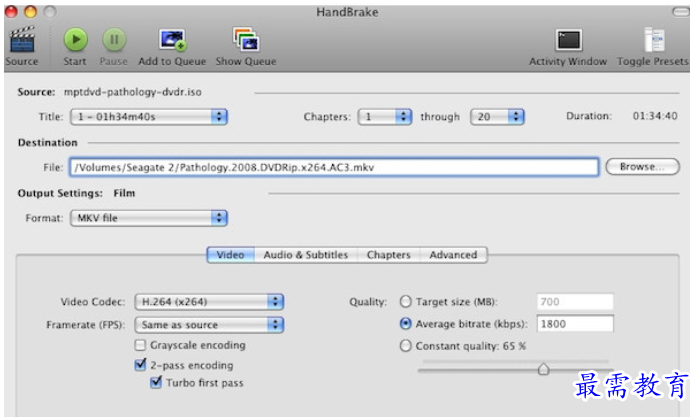Open the Advanced tab
The image size is (697, 417).
point(453,255)
